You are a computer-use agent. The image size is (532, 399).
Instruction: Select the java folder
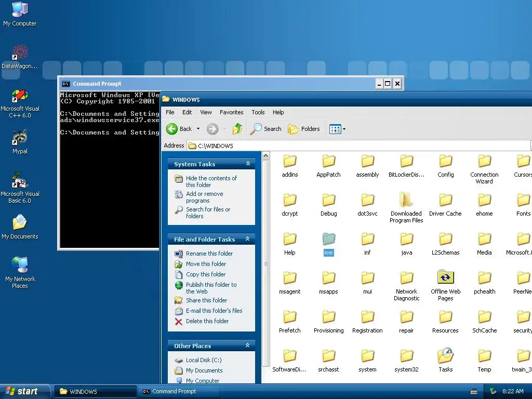point(406,244)
